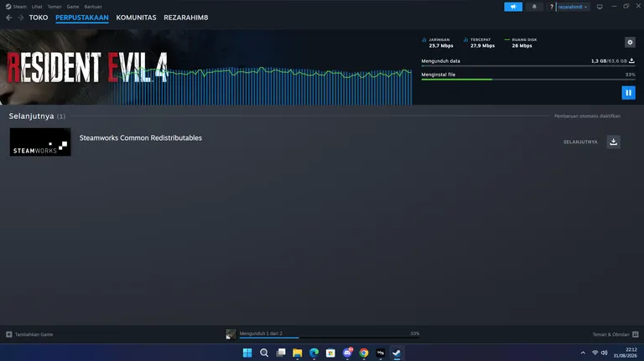Open the REZARAHIM8 profile tab

[185, 18]
